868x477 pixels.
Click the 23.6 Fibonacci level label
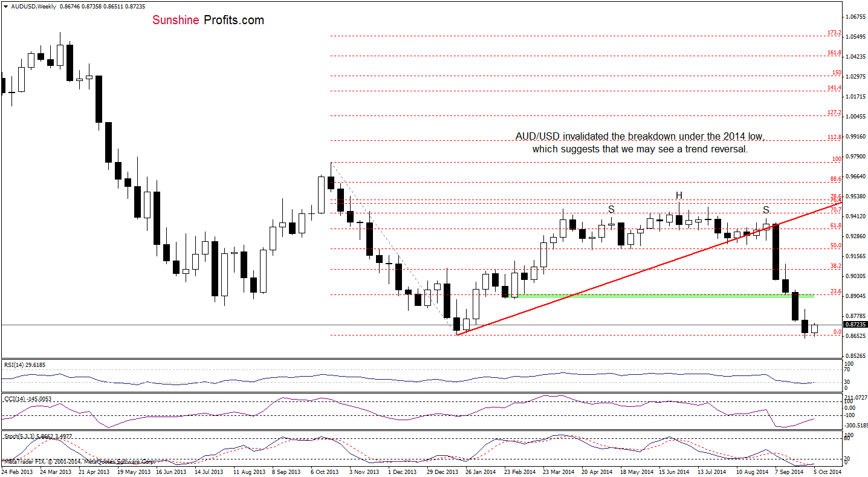pos(836,291)
